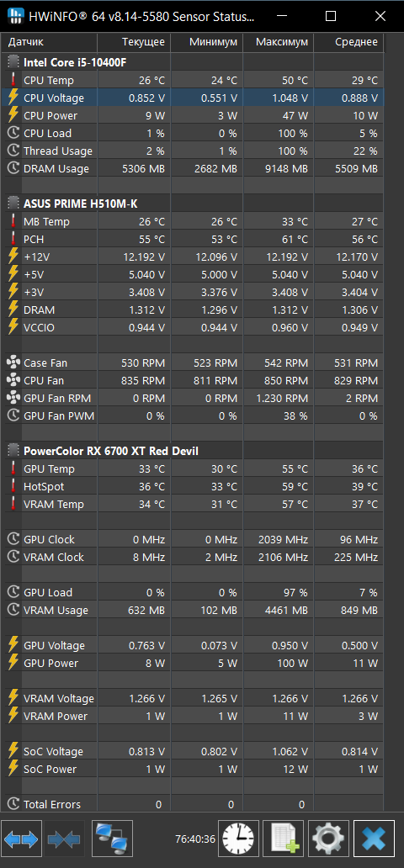Screen dimensions: 404x868
Task: Close sensors with the blue X button
Action: [x=374, y=839]
